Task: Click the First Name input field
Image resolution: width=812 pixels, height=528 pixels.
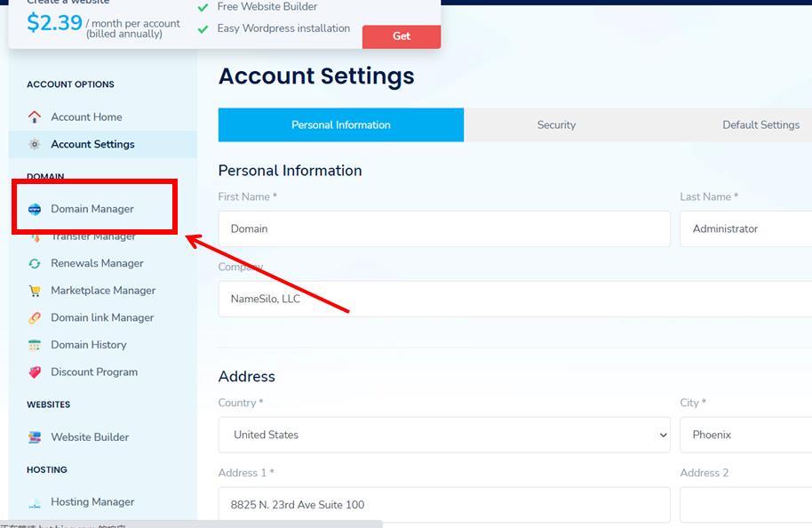Action: tap(444, 228)
